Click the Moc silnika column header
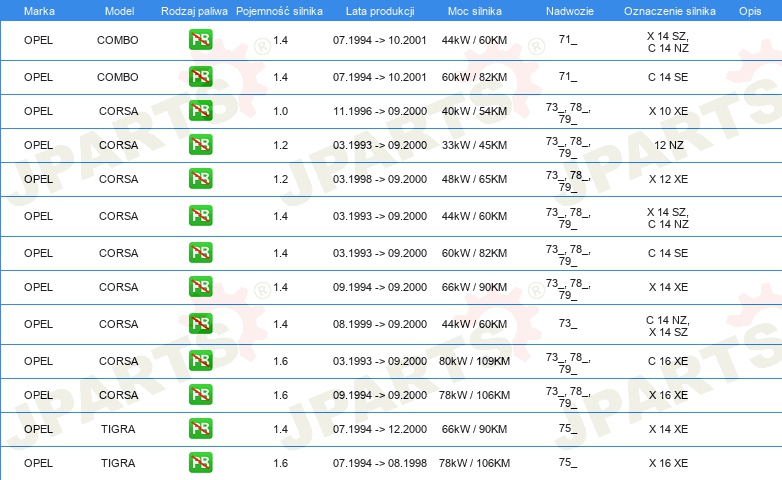 tap(474, 11)
